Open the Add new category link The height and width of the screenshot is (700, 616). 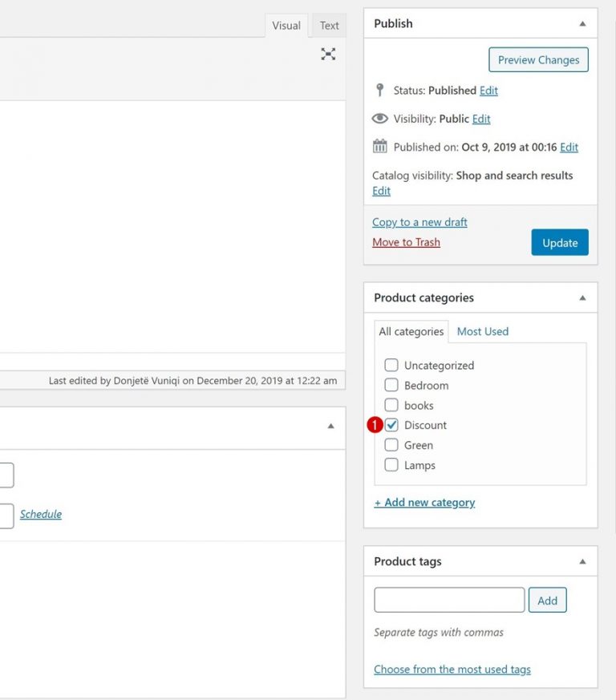pyautogui.click(x=424, y=503)
